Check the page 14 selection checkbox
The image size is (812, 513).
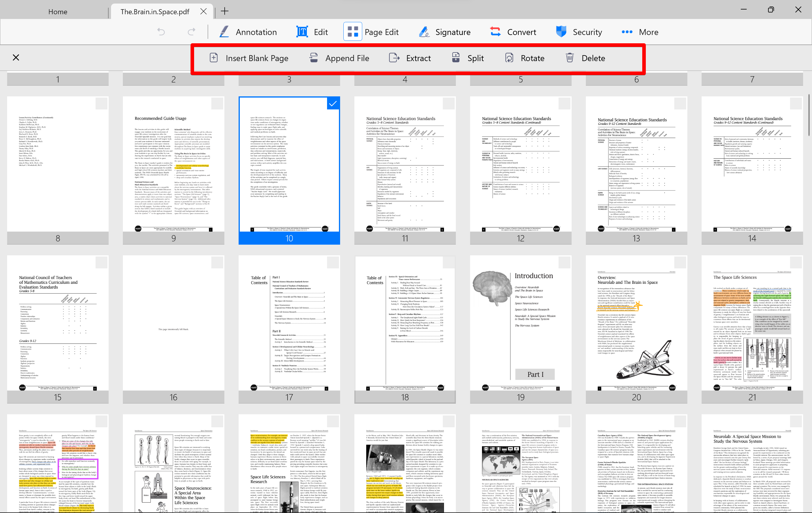coord(796,103)
